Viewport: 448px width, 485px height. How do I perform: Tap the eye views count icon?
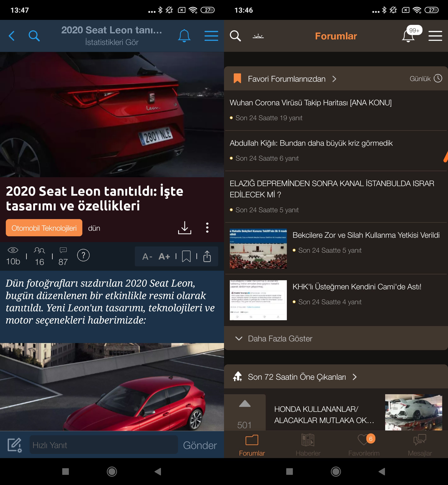click(x=13, y=250)
